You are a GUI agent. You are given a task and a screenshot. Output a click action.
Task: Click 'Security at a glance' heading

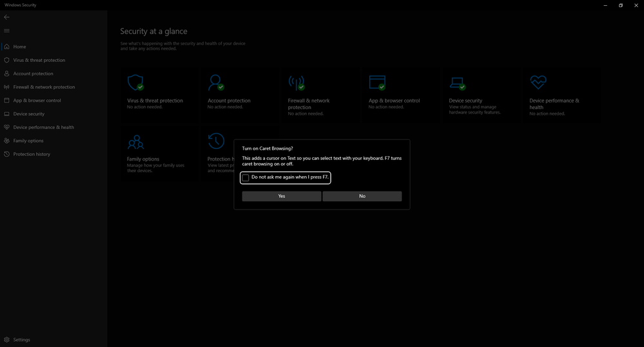click(x=153, y=31)
